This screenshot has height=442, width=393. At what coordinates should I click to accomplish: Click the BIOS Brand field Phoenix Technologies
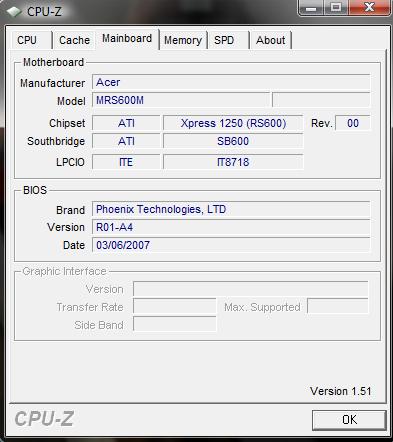click(231, 209)
